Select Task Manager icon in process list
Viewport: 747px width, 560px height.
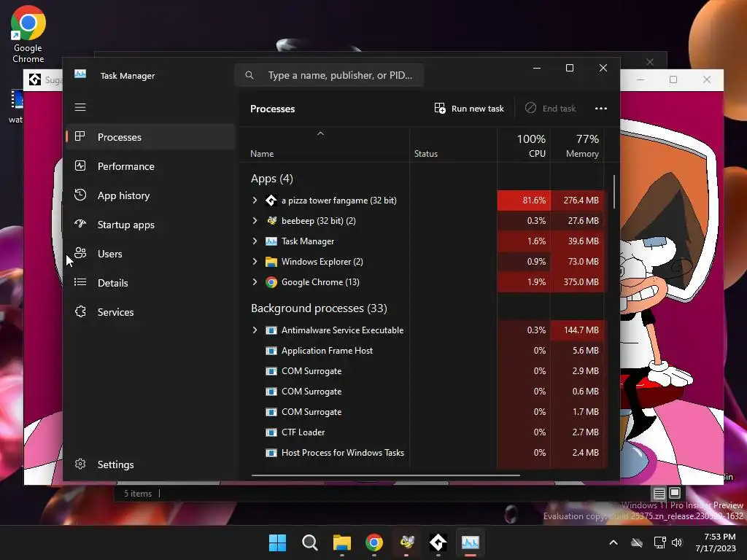(x=271, y=241)
